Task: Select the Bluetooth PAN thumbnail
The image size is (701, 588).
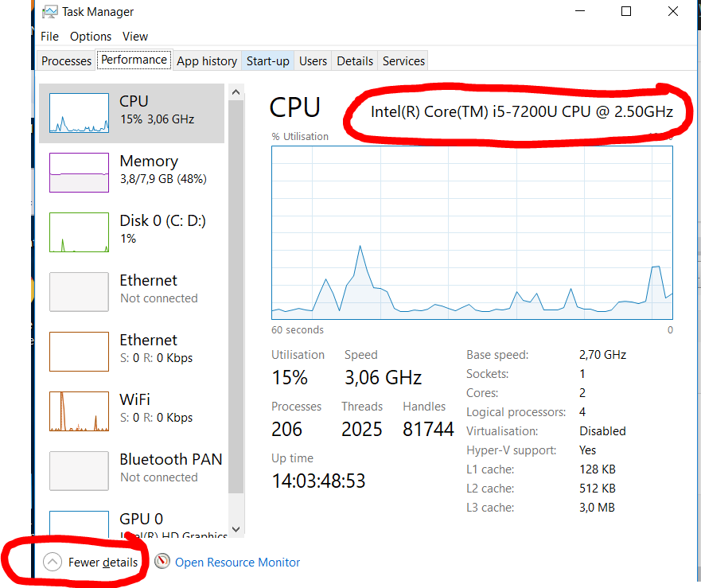Action: coord(79,471)
